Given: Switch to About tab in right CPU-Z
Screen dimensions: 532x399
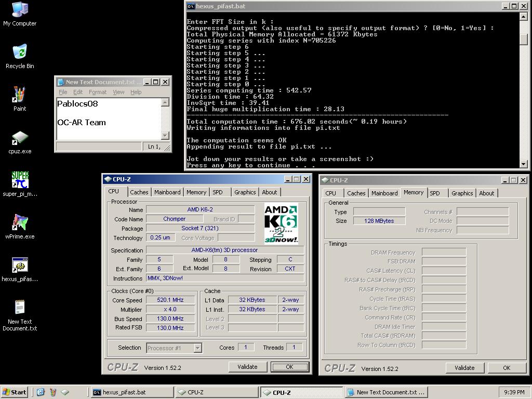Looking at the screenshot, I should click(x=486, y=193).
